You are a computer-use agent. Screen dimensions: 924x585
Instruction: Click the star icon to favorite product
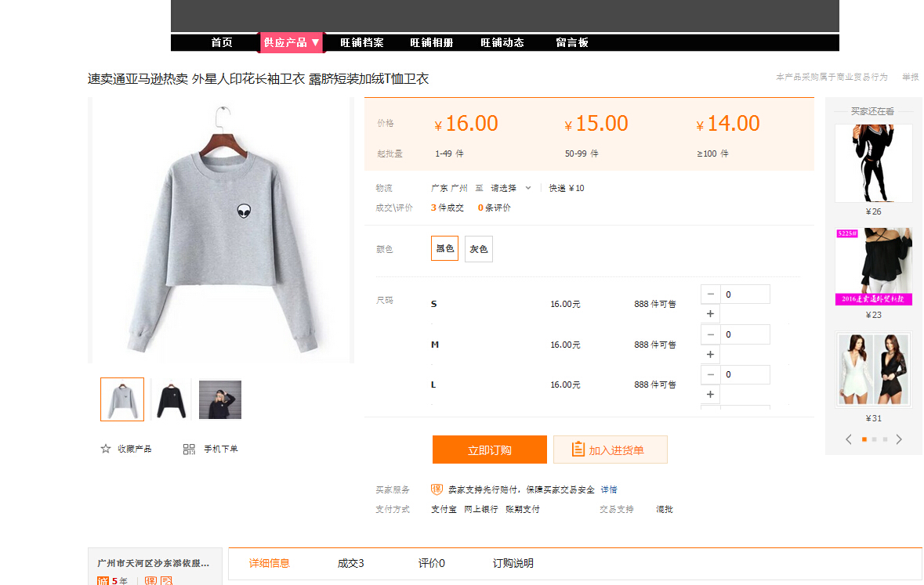106,449
